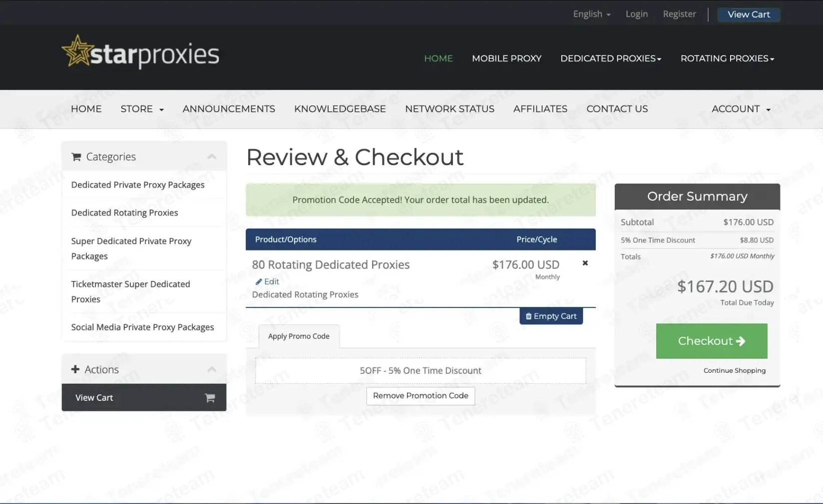Open the Mobile Proxy page
The width and height of the screenshot is (823, 504).
(x=507, y=58)
